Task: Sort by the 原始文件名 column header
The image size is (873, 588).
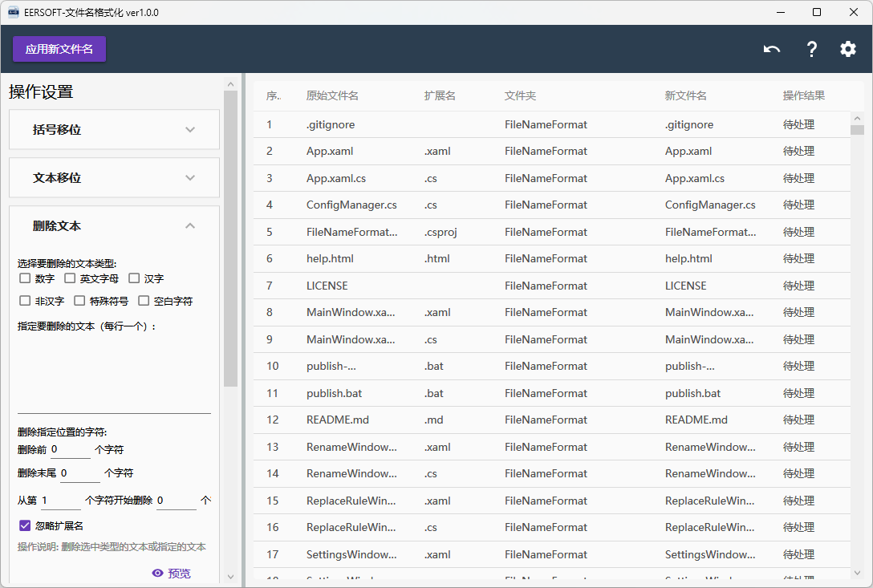Action: point(332,95)
